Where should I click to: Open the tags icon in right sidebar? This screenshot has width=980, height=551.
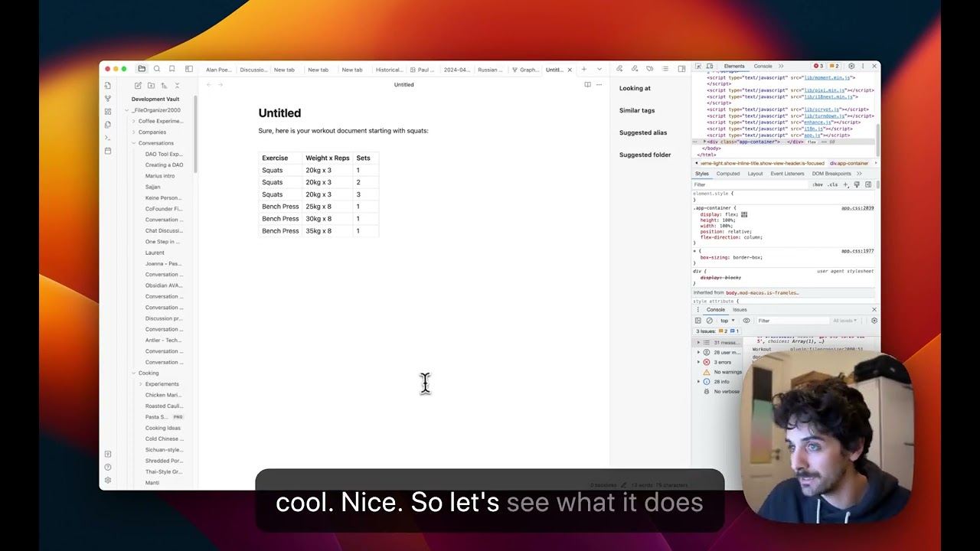click(650, 69)
